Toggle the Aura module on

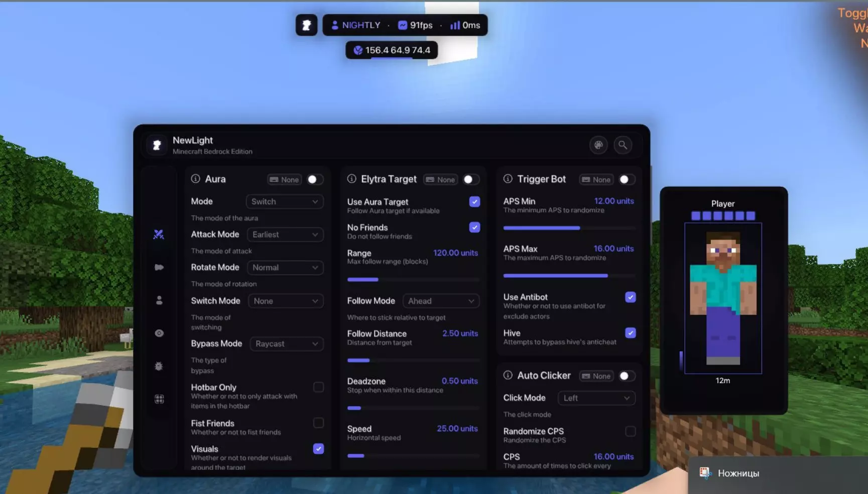(315, 179)
